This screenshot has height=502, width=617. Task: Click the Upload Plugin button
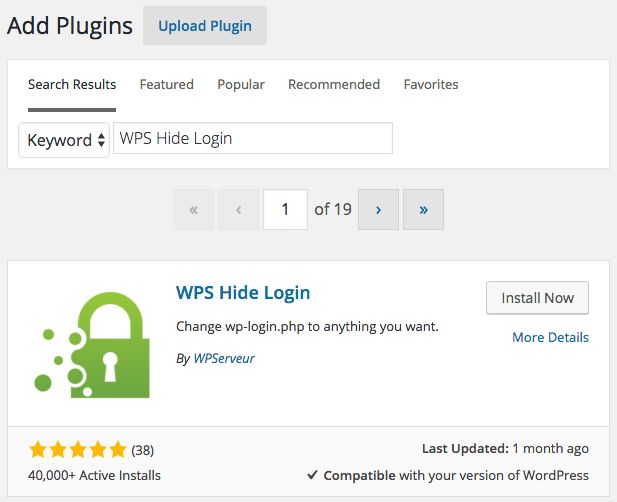tap(205, 26)
